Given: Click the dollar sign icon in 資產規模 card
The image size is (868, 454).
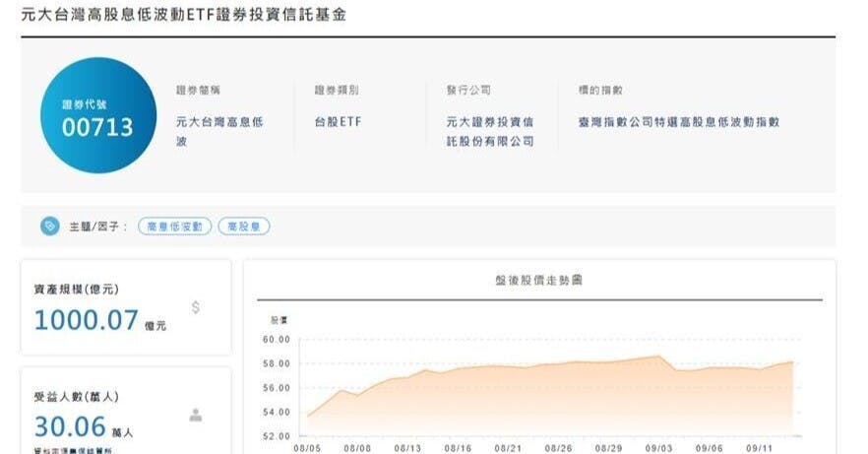Looking at the screenshot, I should (x=196, y=307).
